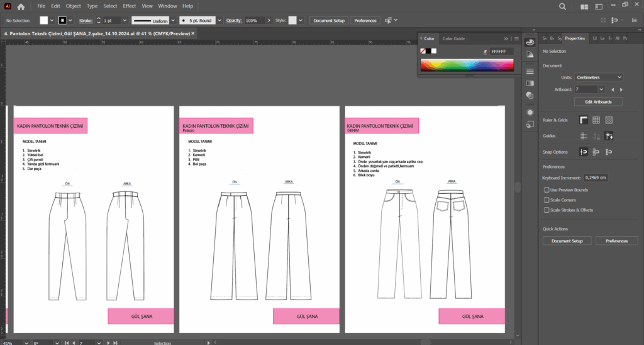Click the Home icon in top bar
This screenshot has width=644, height=345.
pos(21,6)
